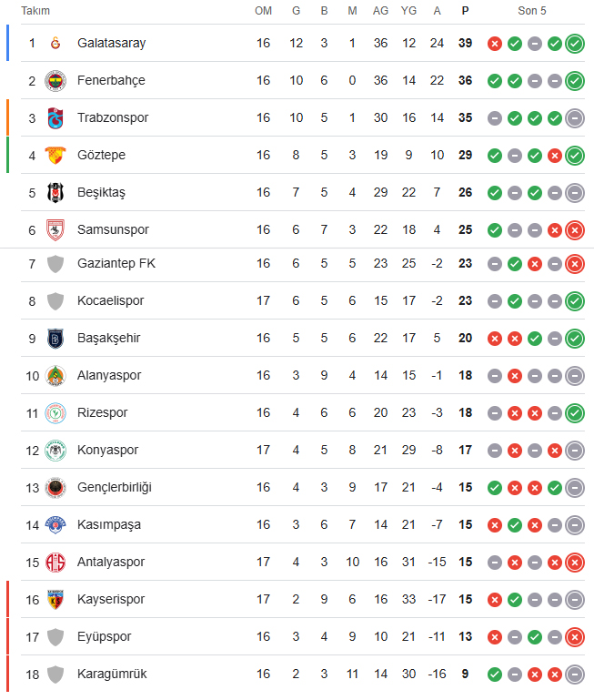
Task: Click Samsunspor's latest match loss indicator
Action: 575,230
